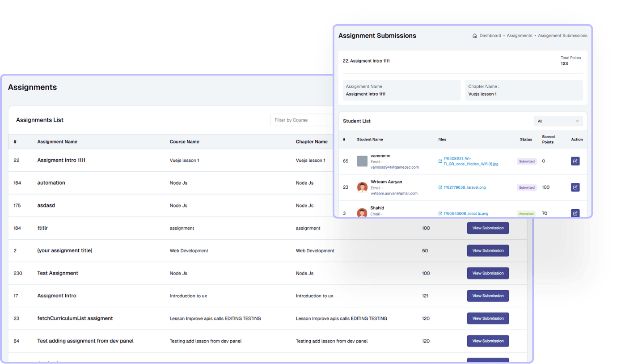Click points value 50 for (your assignment title)

[x=425, y=250]
